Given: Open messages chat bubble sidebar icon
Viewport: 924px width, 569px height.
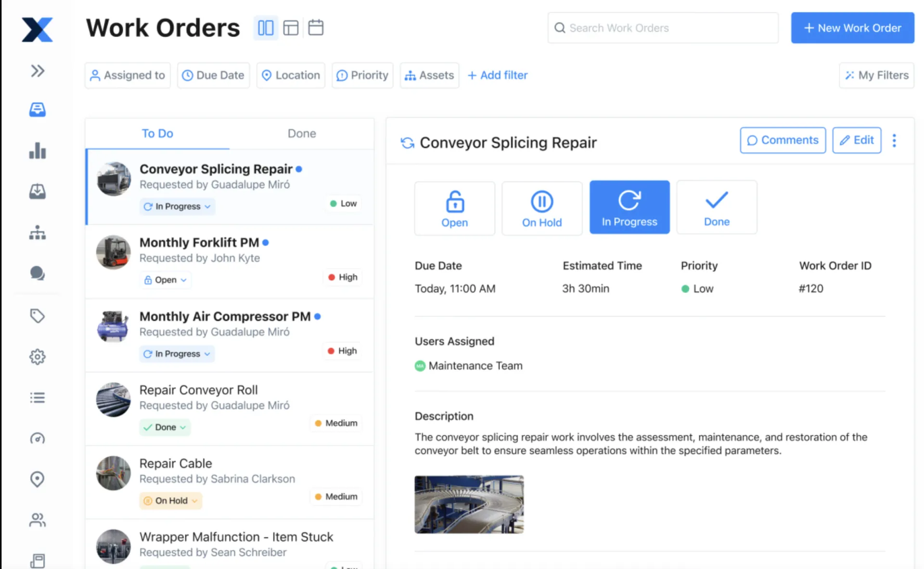Looking at the screenshot, I should tap(38, 273).
